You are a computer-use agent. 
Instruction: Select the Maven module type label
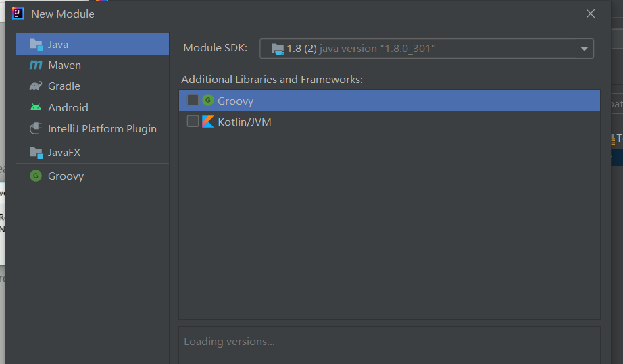pos(64,65)
